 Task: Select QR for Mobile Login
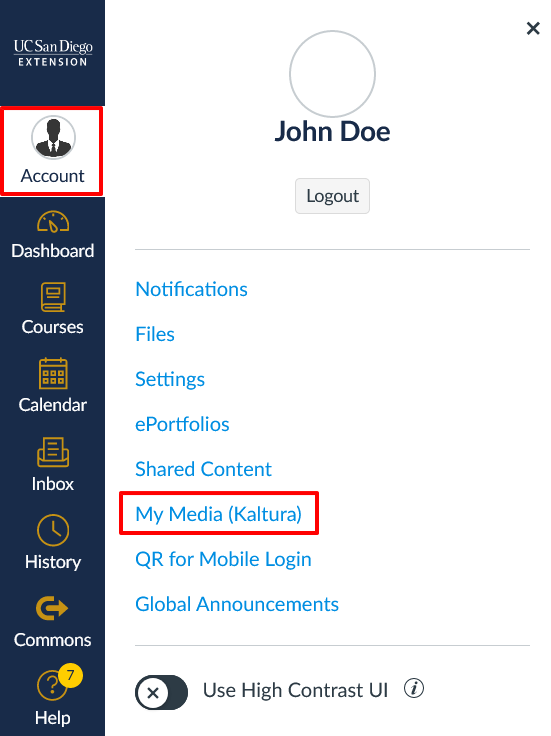[223, 559]
